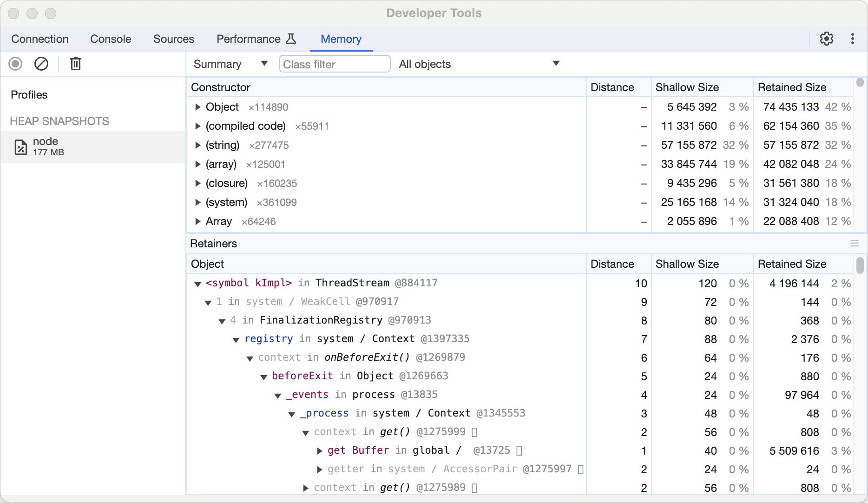Expand getter in AccessorPair row

320,469
